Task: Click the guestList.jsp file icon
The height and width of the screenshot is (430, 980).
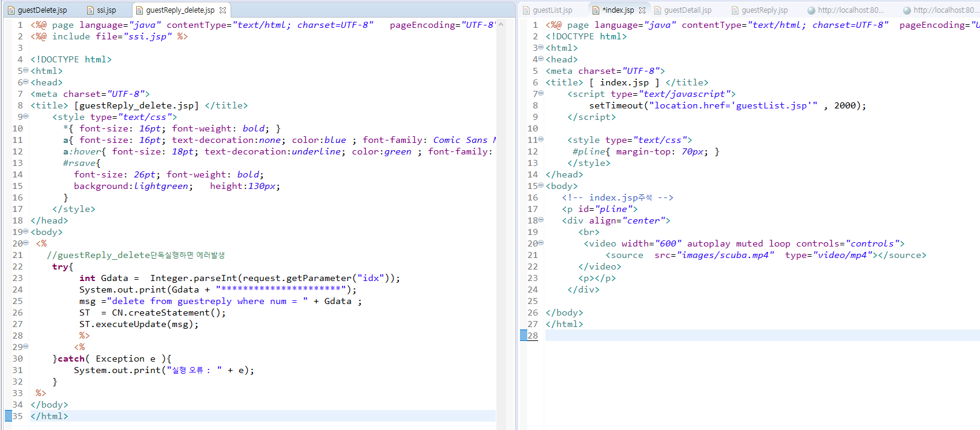Action: pyautogui.click(x=526, y=10)
